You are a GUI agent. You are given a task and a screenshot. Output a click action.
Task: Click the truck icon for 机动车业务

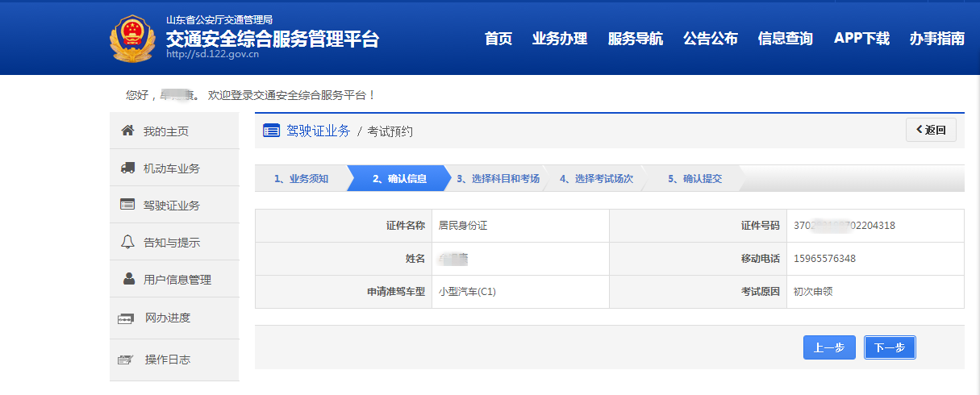pos(127,168)
